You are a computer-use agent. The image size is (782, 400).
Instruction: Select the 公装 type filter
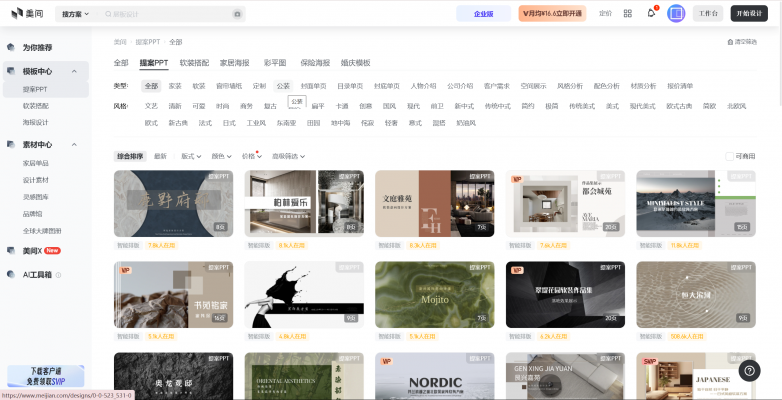[x=283, y=86]
